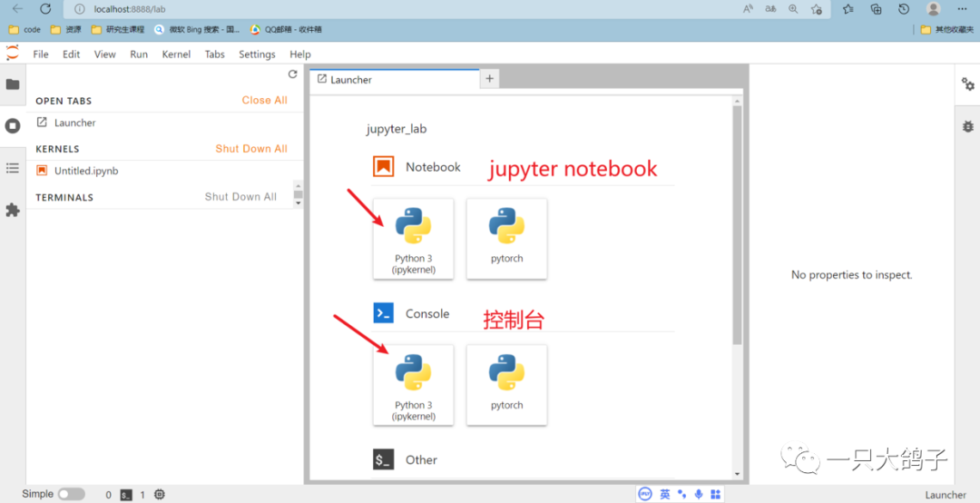This screenshot has width=980, height=503.
Task: Launch Python 3 (ipykernel) notebook
Action: [413, 239]
